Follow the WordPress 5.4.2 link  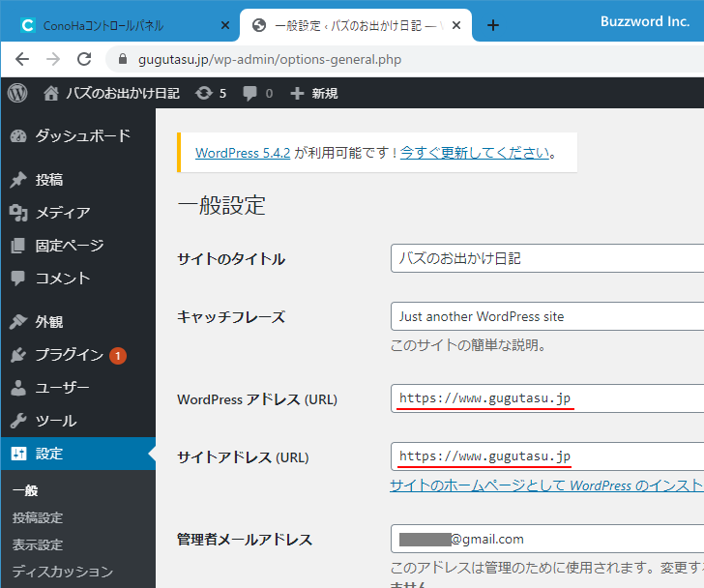click(243, 153)
